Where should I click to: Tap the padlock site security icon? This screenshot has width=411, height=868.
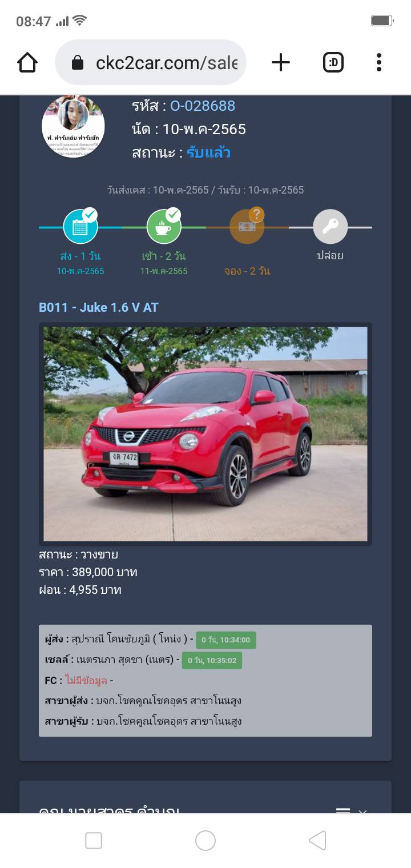click(x=78, y=63)
